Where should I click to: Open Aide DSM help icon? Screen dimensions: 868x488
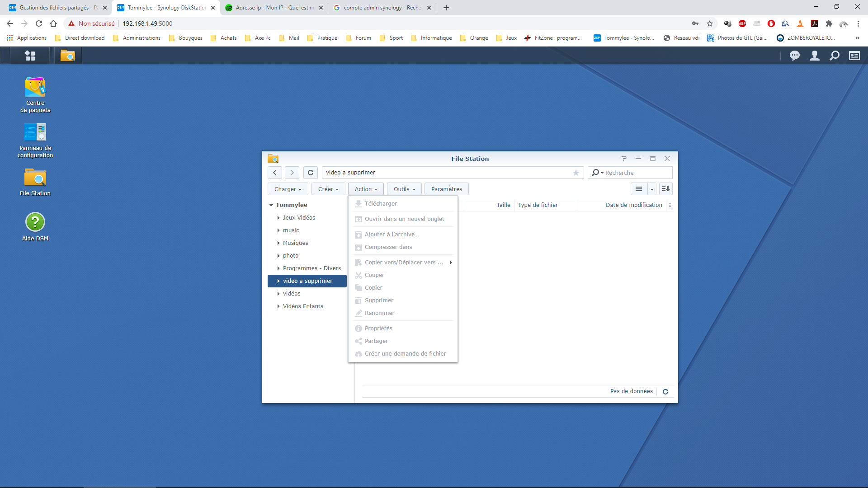[35, 227]
